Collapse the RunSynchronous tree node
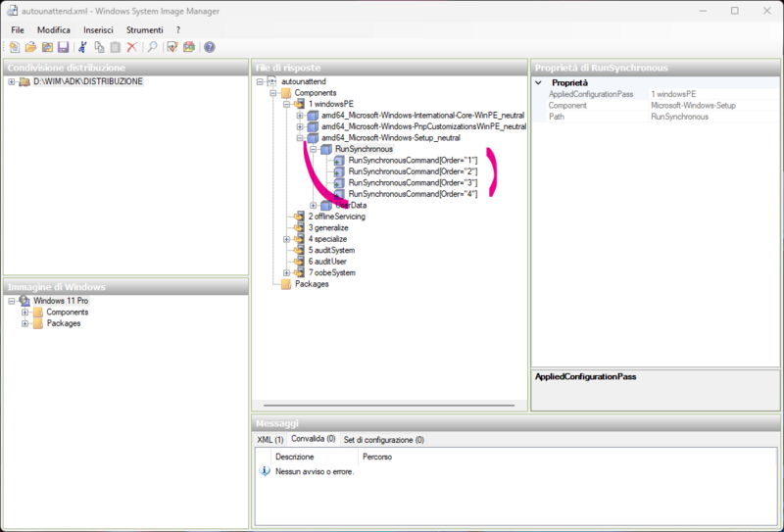This screenshot has height=532, width=784. pyautogui.click(x=314, y=149)
